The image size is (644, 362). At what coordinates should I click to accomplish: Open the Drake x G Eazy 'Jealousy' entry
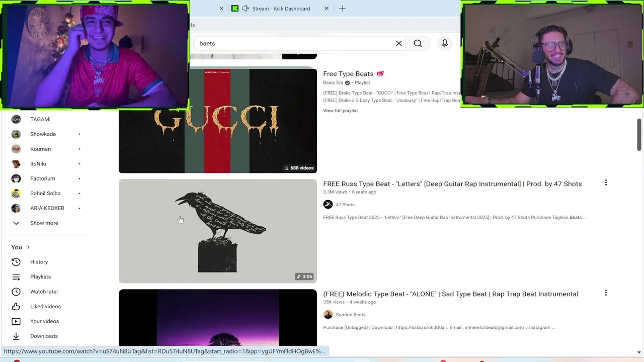click(391, 101)
